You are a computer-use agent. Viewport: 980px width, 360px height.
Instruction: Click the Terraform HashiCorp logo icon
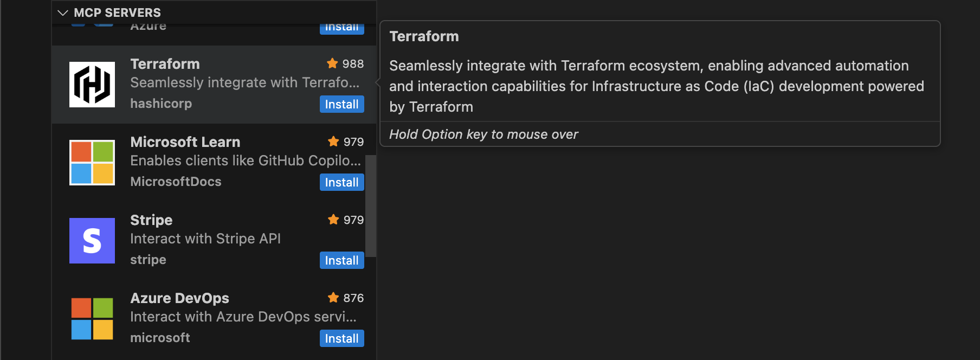click(92, 85)
